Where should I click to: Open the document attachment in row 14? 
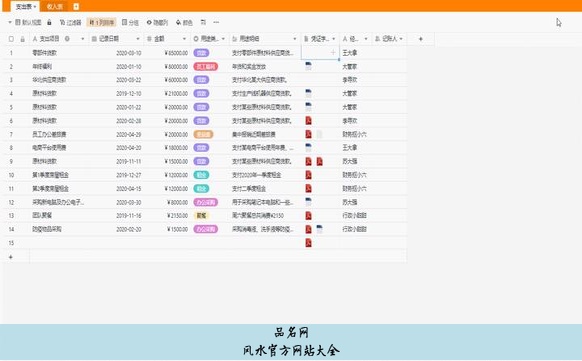320,229
